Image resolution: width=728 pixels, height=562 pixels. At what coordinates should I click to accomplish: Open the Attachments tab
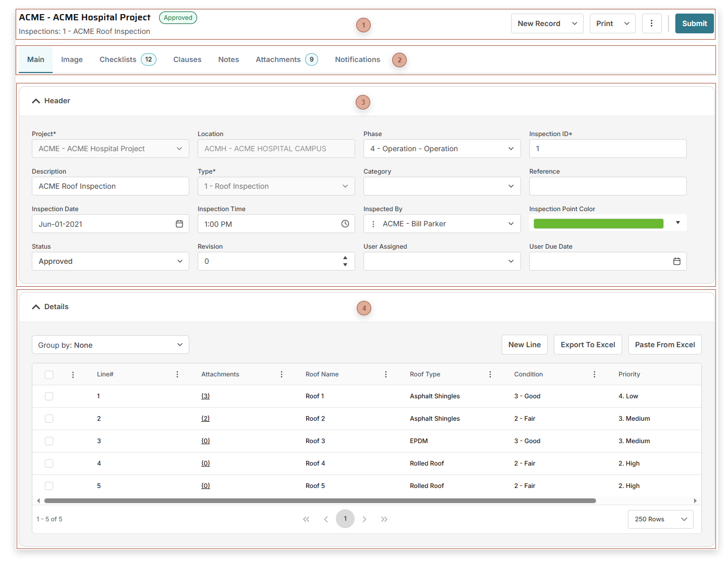pos(278,59)
